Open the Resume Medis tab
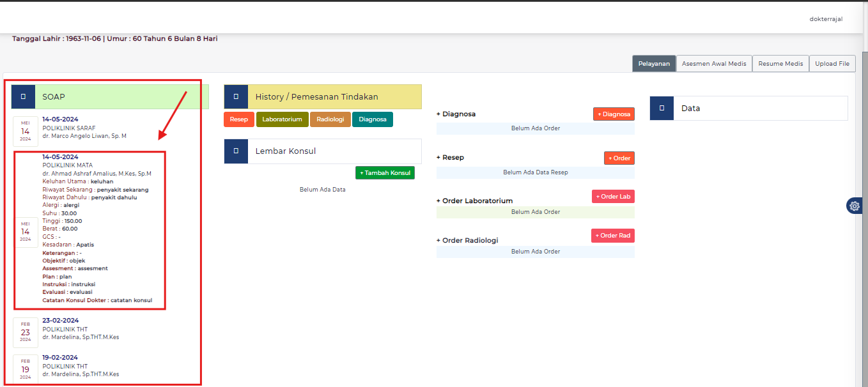868x387 pixels. tap(780, 63)
